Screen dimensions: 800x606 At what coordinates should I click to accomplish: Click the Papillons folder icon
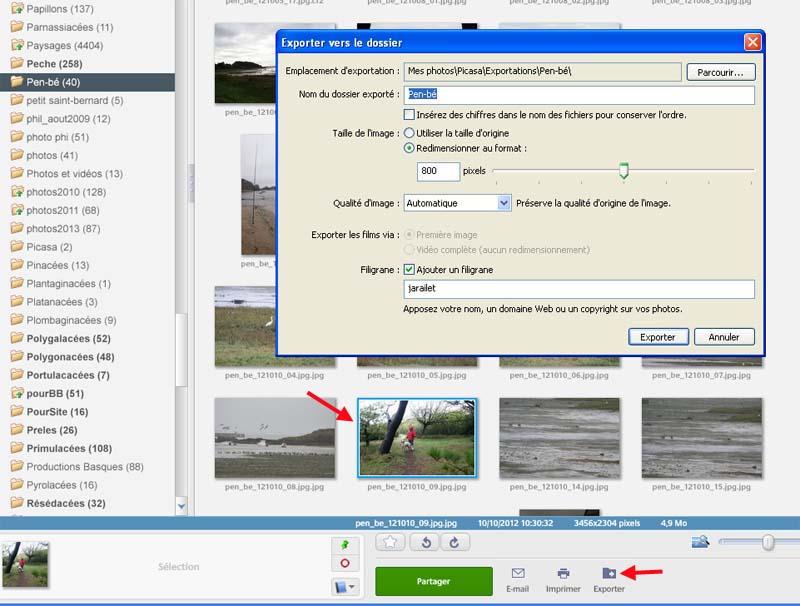pos(17,8)
